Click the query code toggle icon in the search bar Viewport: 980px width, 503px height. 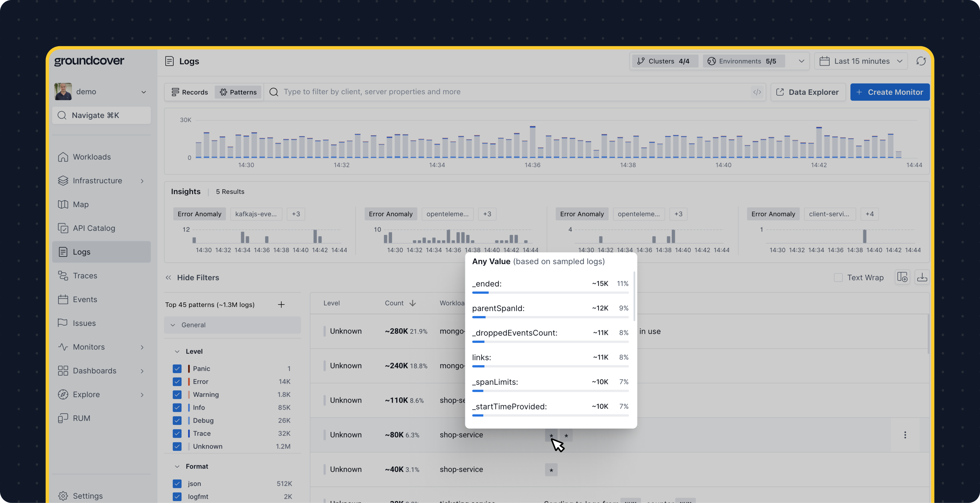757,92
